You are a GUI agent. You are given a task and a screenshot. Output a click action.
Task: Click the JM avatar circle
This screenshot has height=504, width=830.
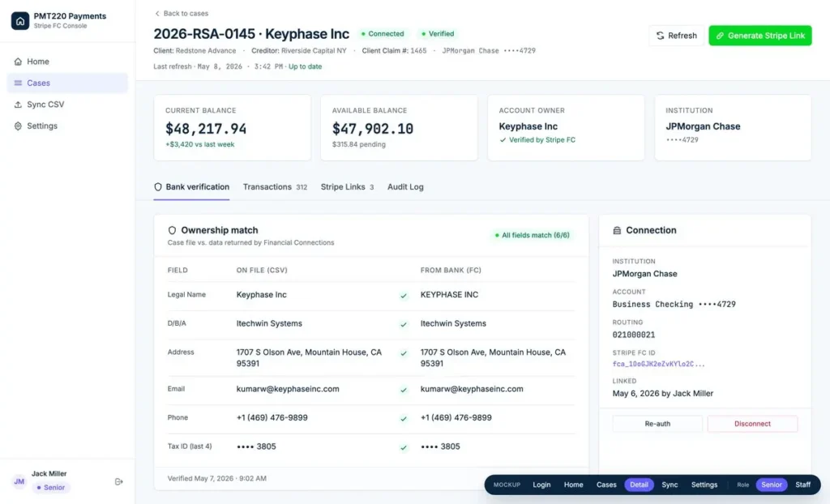19,481
